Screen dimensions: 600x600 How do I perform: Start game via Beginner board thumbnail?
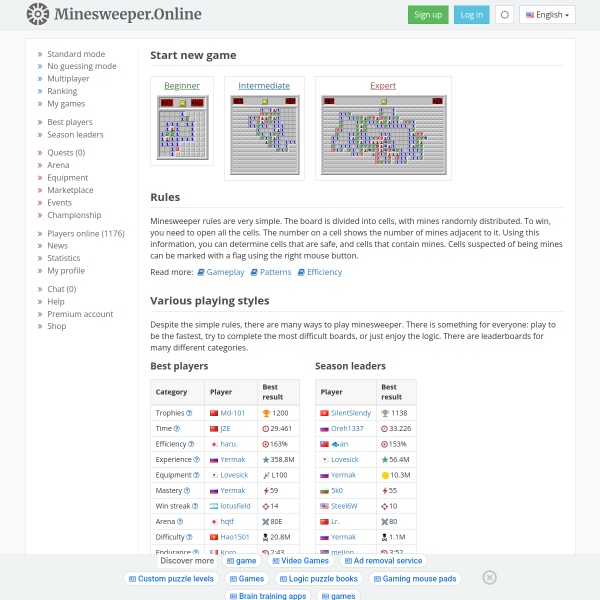coord(183,127)
